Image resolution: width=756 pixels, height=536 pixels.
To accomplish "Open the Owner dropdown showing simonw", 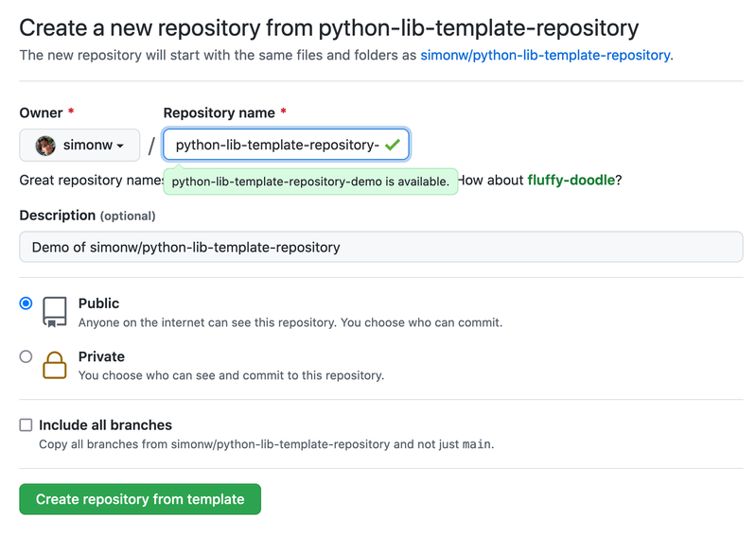I will (79, 146).
